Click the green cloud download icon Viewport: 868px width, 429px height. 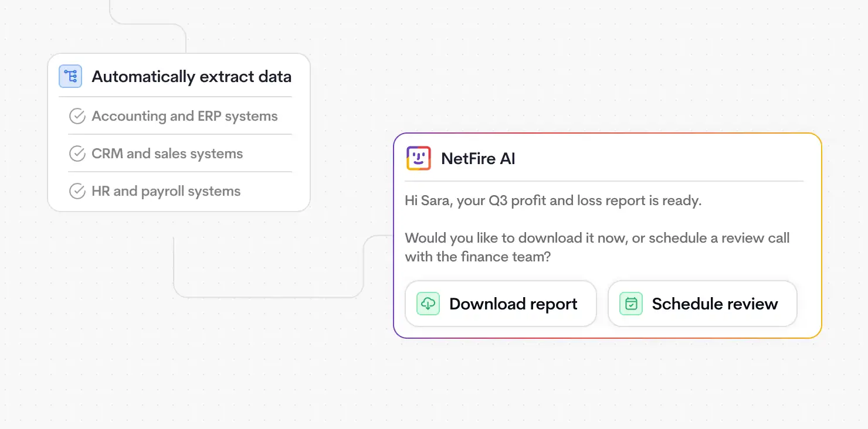(428, 304)
